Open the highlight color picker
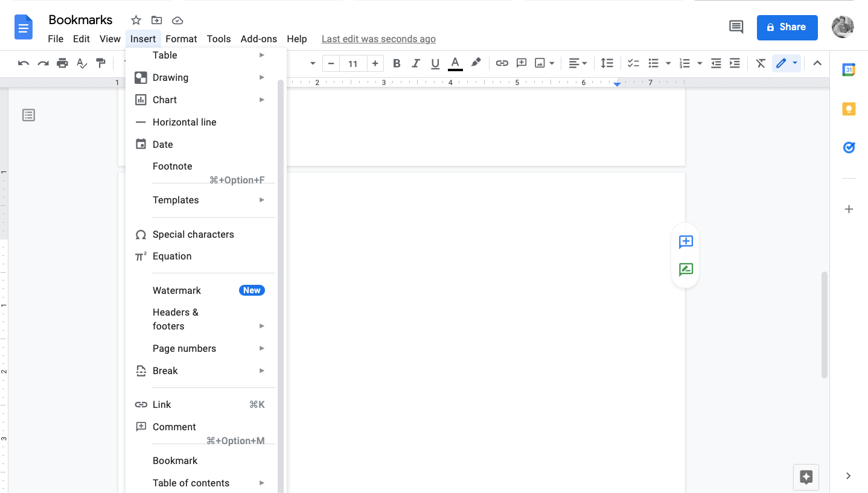This screenshot has height=493, width=868. pyautogui.click(x=476, y=63)
